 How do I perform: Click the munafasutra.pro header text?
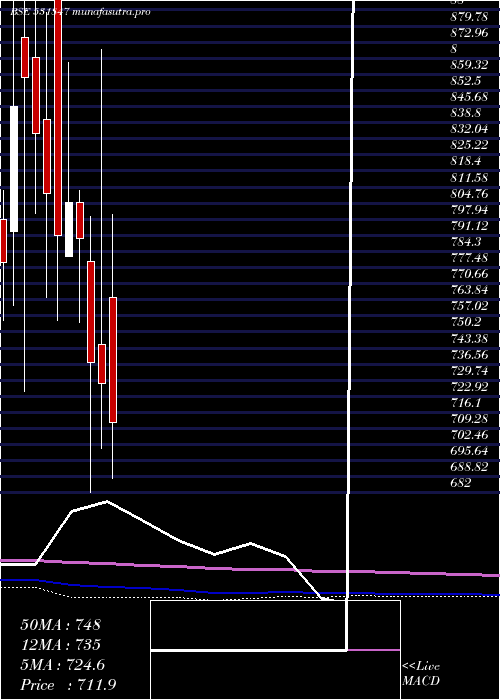[112, 12]
